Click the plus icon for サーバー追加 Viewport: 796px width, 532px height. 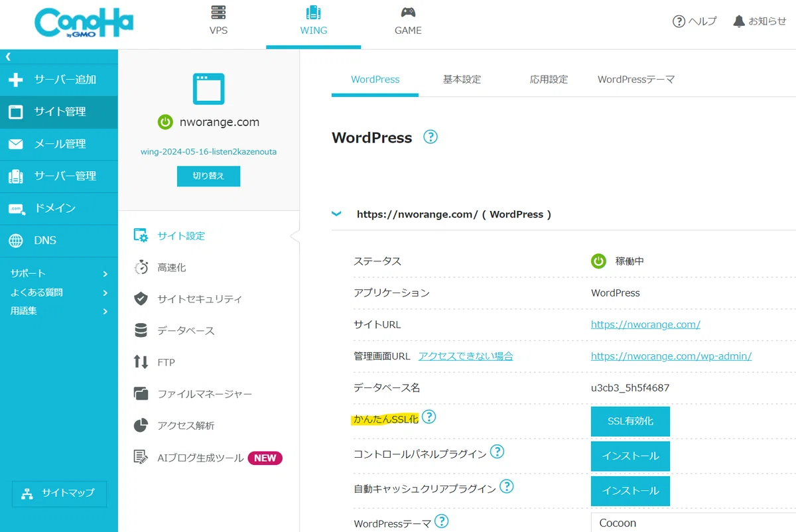pyautogui.click(x=15, y=80)
